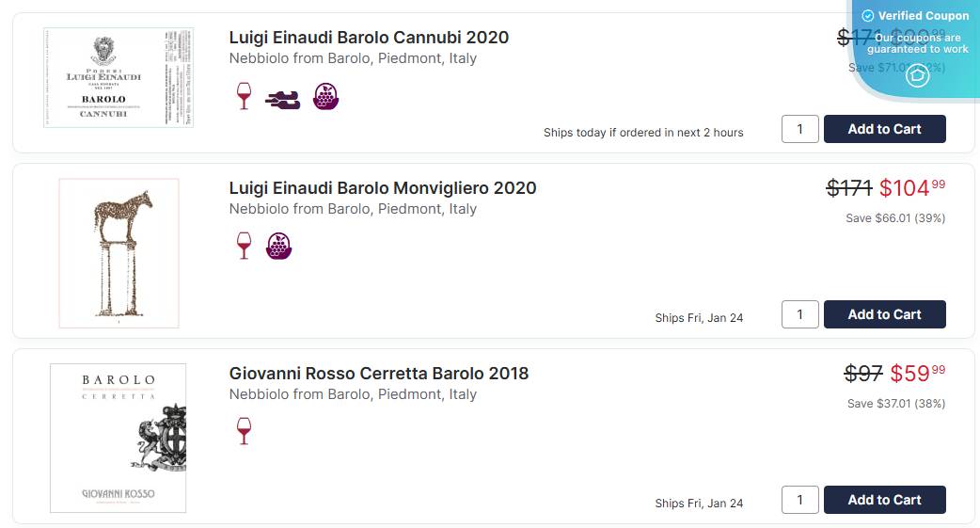Click grape basket icon under Monvigliero 2020
980x528 pixels.
tap(279, 246)
